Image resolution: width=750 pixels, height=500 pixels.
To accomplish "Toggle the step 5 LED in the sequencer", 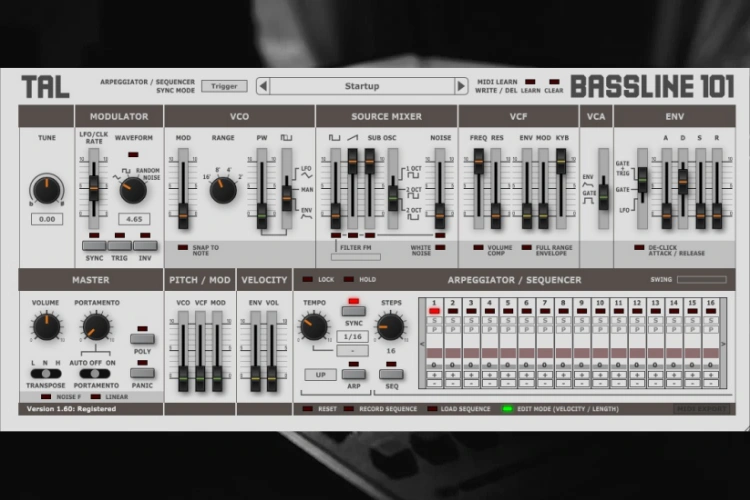I will pos(508,311).
